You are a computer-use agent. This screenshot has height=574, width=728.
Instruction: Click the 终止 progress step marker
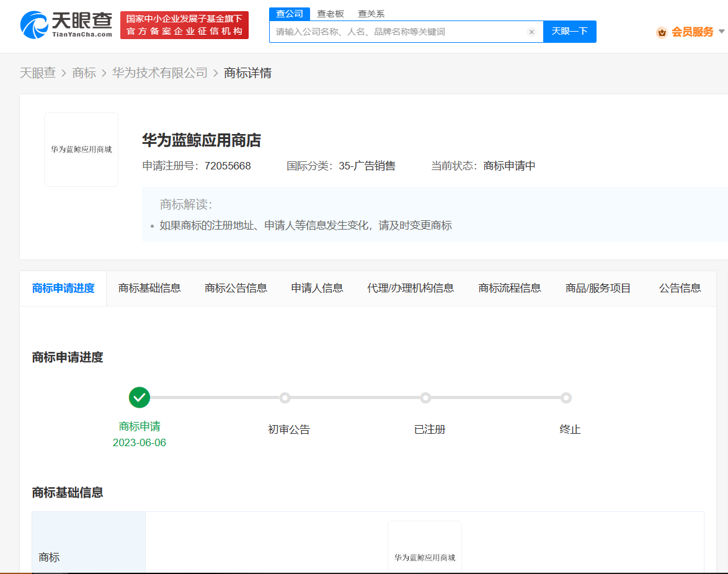tap(566, 398)
